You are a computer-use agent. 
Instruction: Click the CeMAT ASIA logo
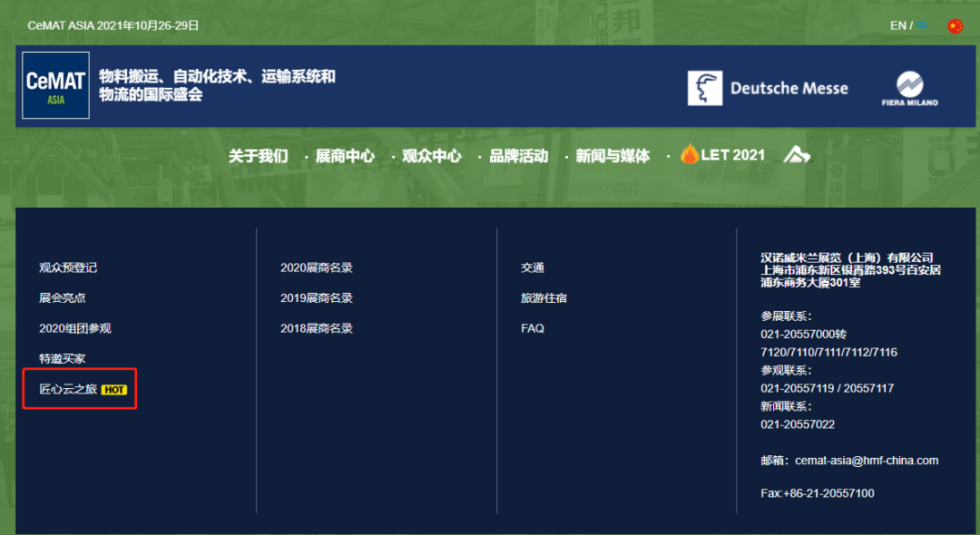coord(55,86)
